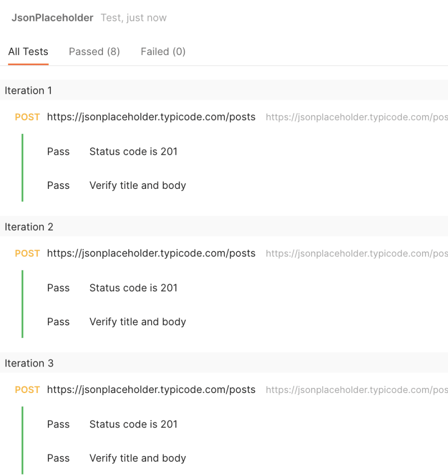The image size is (448, 476).
Task: Click the gray request URL in Iteration 1
Action: click(x=357, y=117)
